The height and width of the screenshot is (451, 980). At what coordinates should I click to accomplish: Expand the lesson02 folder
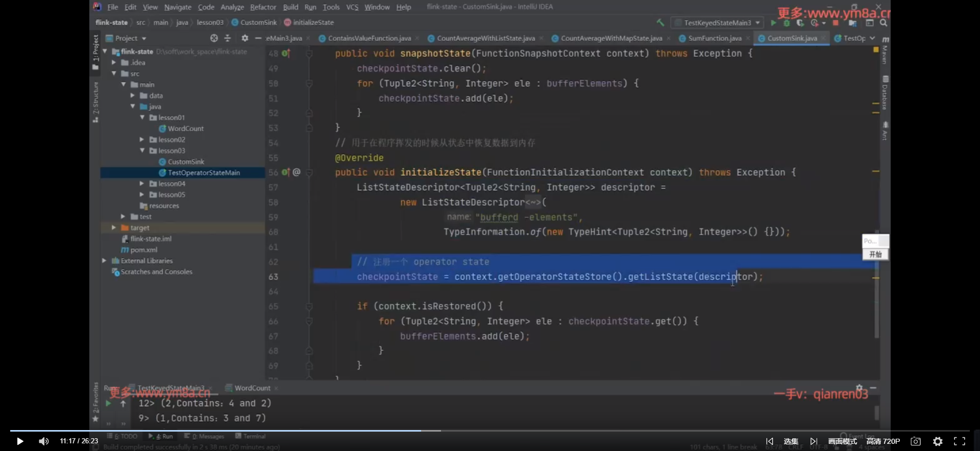click(x=142, y=139)
